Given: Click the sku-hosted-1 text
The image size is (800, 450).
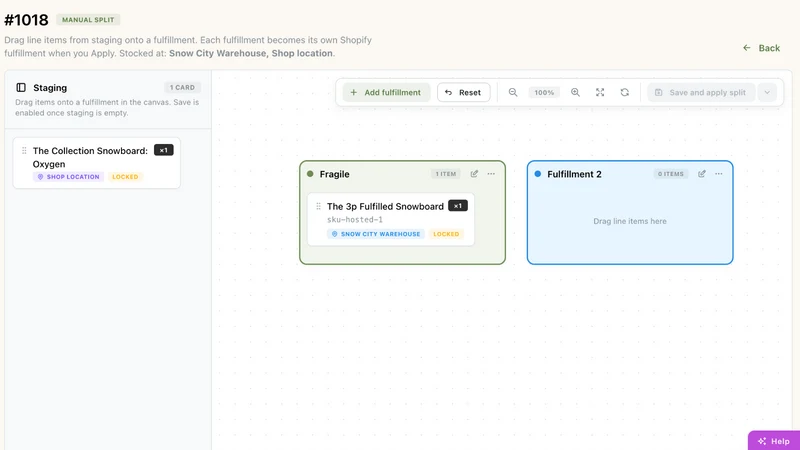Looking at the screenshot, I should point(355,219).
